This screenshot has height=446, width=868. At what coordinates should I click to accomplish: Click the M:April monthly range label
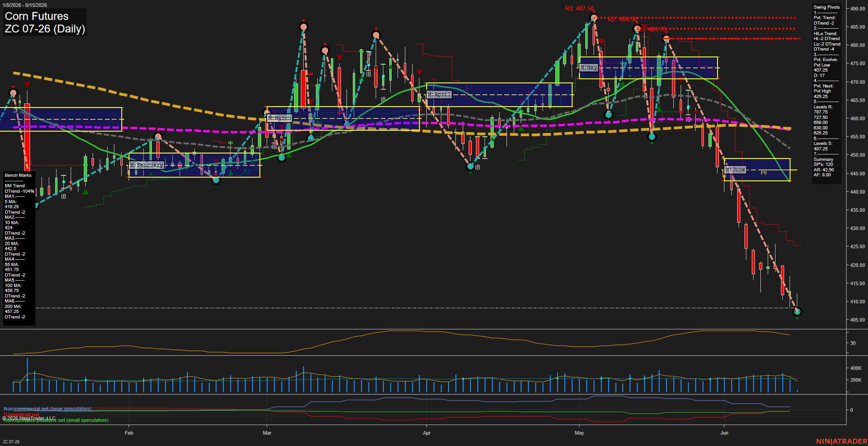pyautogui.click(x=439, y=94)
